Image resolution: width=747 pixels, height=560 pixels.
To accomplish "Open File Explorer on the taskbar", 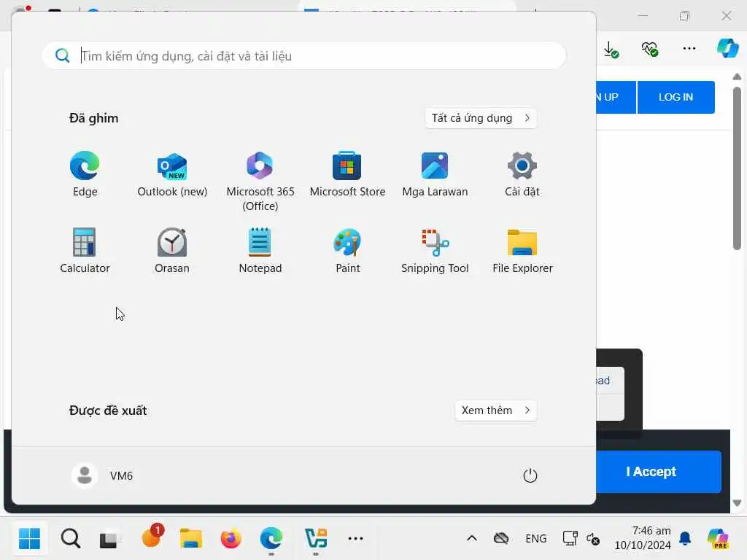I will click(191, 539).
